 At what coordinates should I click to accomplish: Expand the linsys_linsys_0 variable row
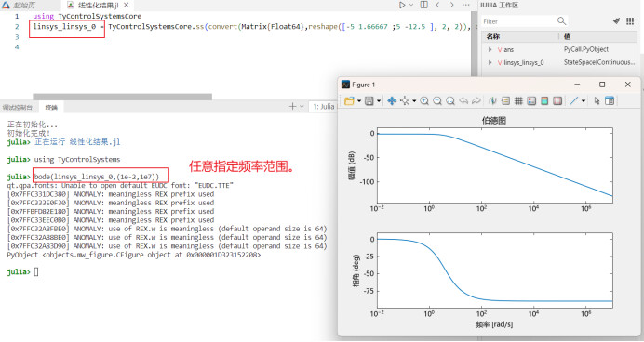(x=490, y=63)
